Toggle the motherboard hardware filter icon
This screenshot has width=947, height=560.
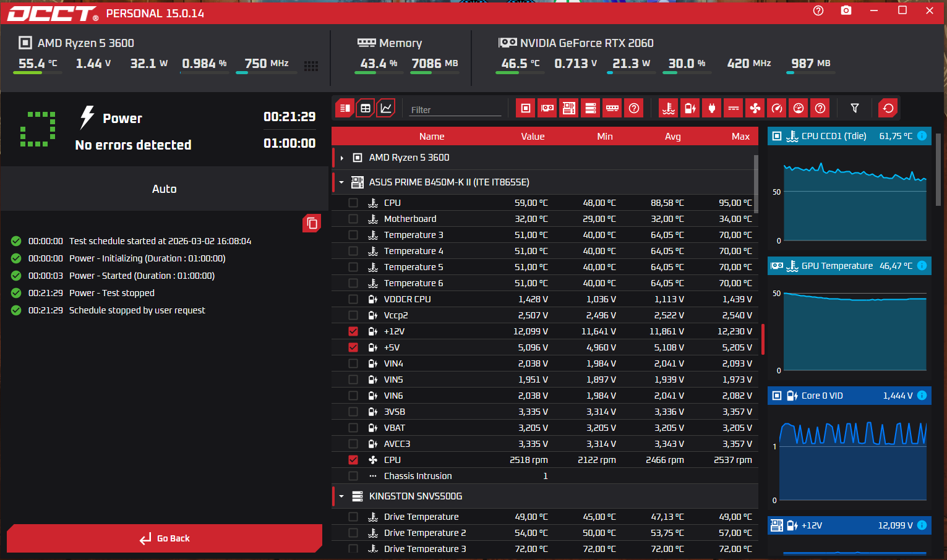569,108
